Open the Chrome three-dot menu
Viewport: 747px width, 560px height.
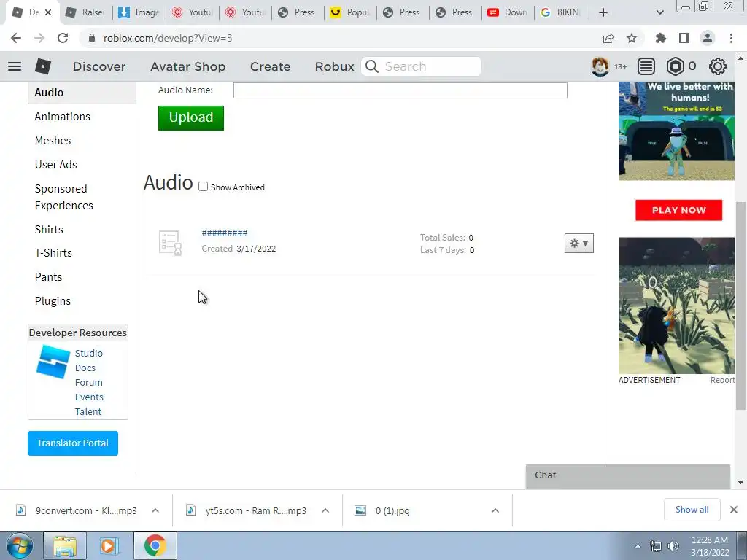[731, 38]
